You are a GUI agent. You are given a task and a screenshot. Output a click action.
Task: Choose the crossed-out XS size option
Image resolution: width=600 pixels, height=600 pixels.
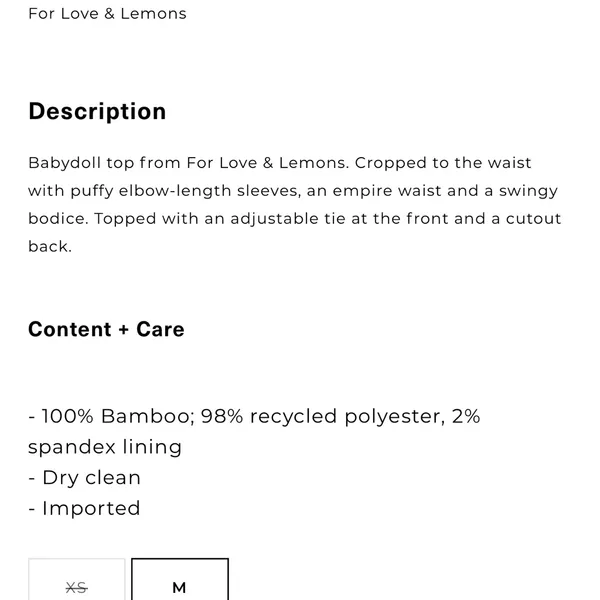[77, 579]
